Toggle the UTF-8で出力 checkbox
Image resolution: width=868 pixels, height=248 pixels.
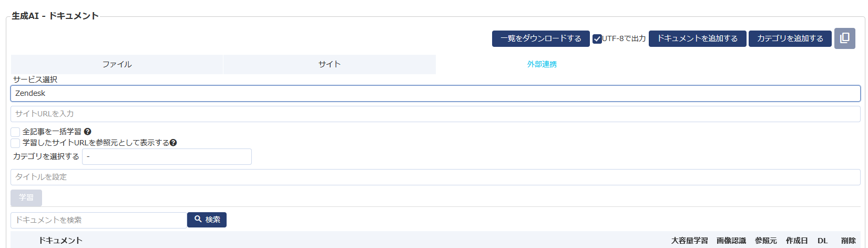pyautogui.click(x=597, y=39)
